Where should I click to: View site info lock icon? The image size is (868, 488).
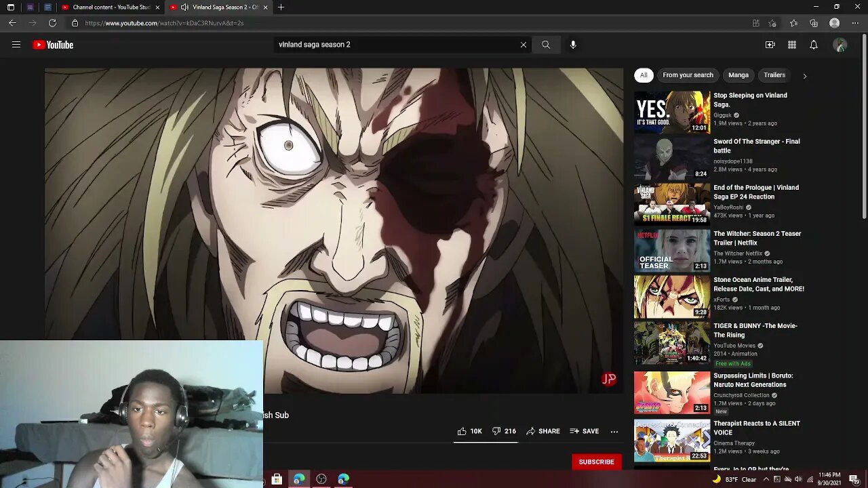point(75,23)
